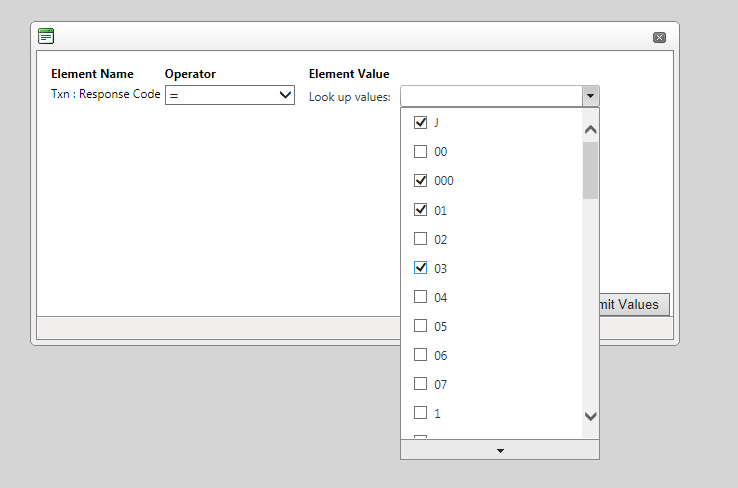
Task: Check the 1 checkbox
Action: (x=420, y=412)
